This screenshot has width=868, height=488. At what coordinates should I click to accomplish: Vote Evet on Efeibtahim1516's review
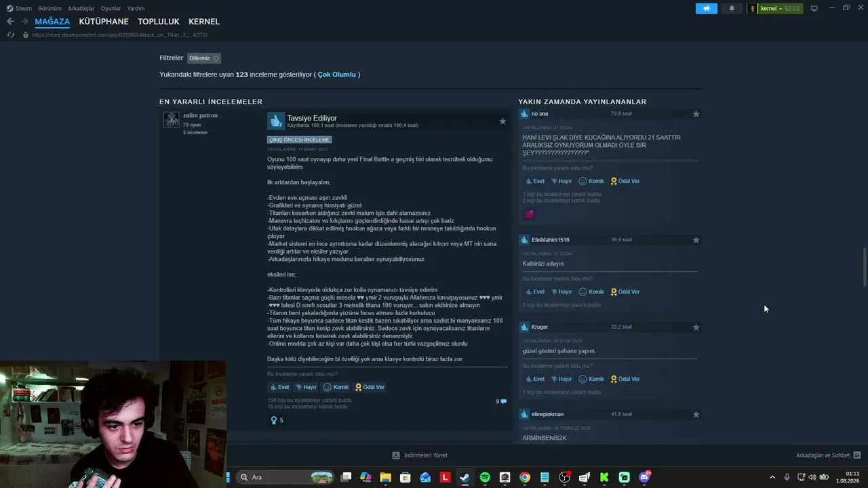coord(535,292)
